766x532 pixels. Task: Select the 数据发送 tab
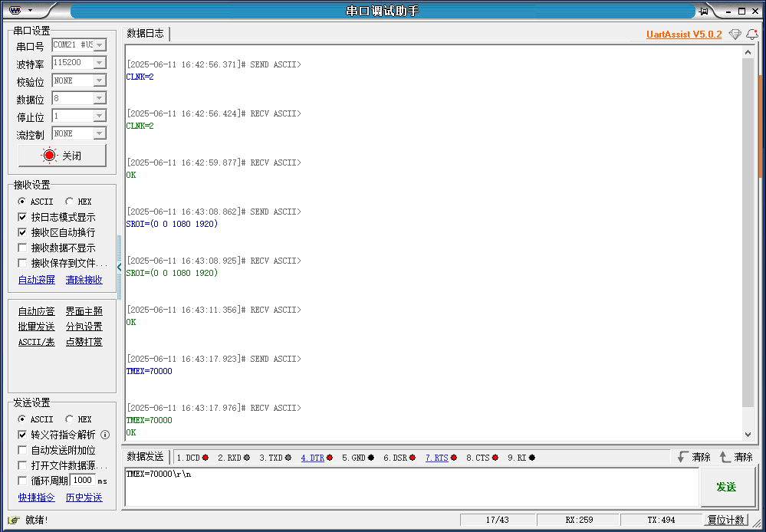pos(145,457)
